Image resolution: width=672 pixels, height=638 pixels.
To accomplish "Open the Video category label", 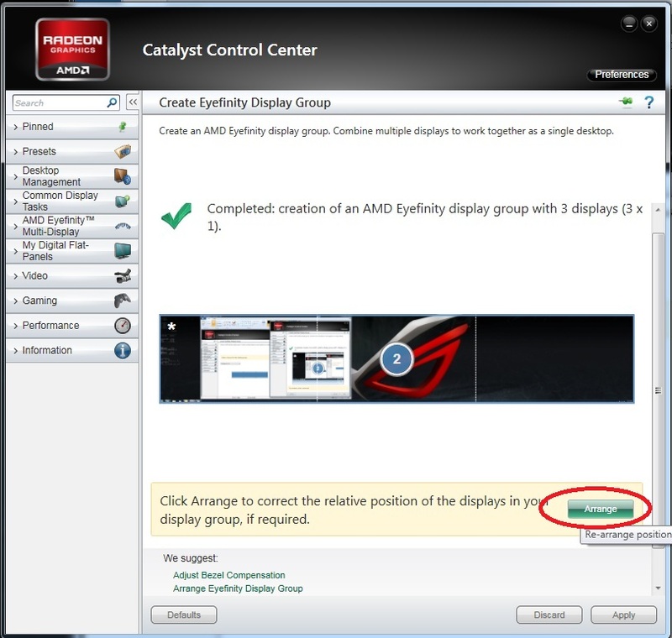I will [x=34, y=275].
